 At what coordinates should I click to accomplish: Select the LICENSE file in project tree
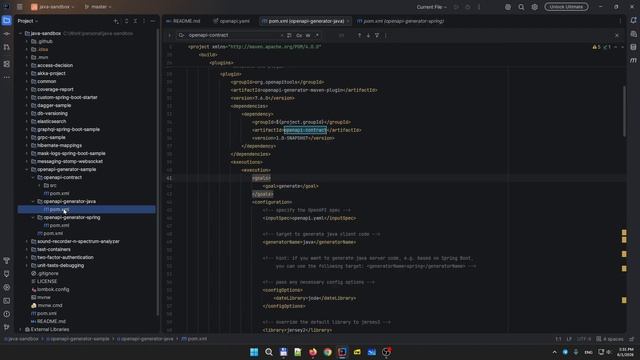(44, 281)
